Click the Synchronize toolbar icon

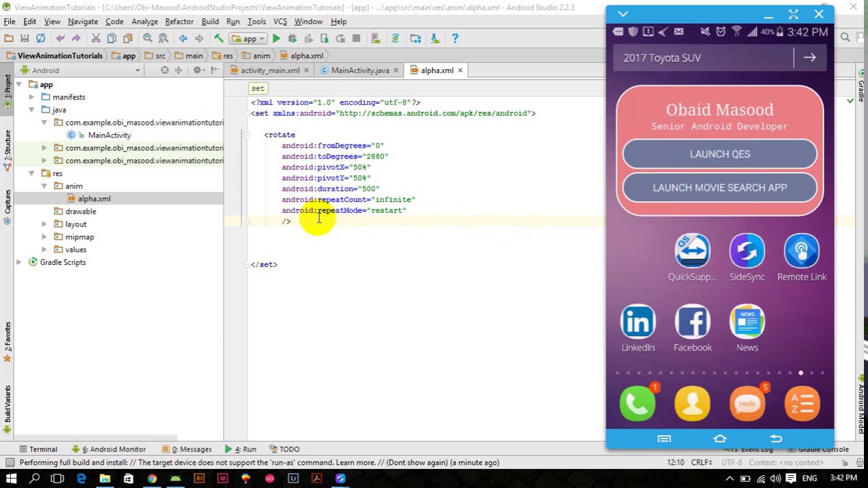[x=41, y=39]
